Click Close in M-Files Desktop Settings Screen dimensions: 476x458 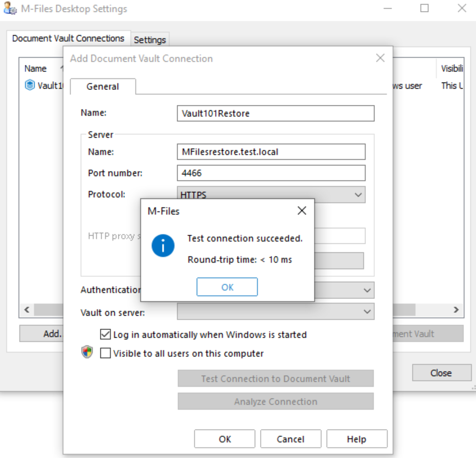tap(441, 373)
